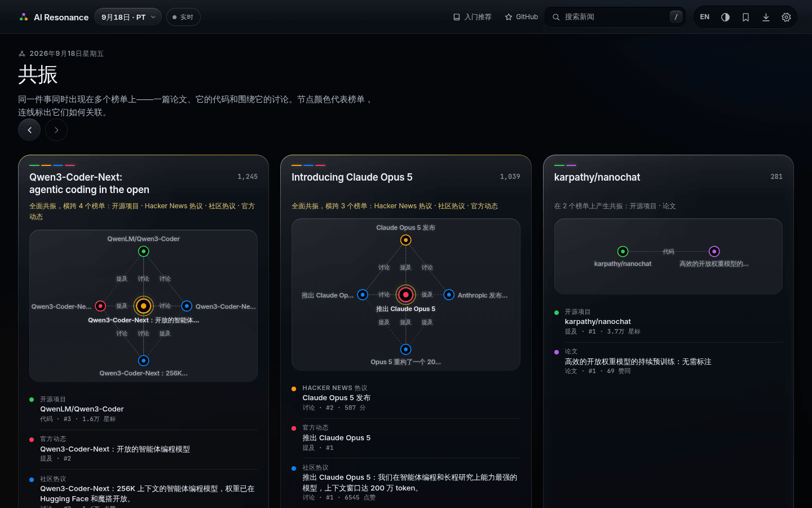Focus the 搜索新闻 search field

[615, 17]
